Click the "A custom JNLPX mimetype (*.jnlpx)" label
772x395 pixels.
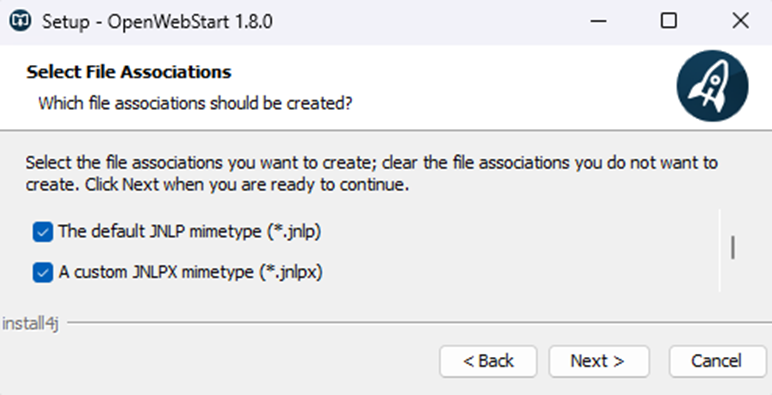(191, 272)
